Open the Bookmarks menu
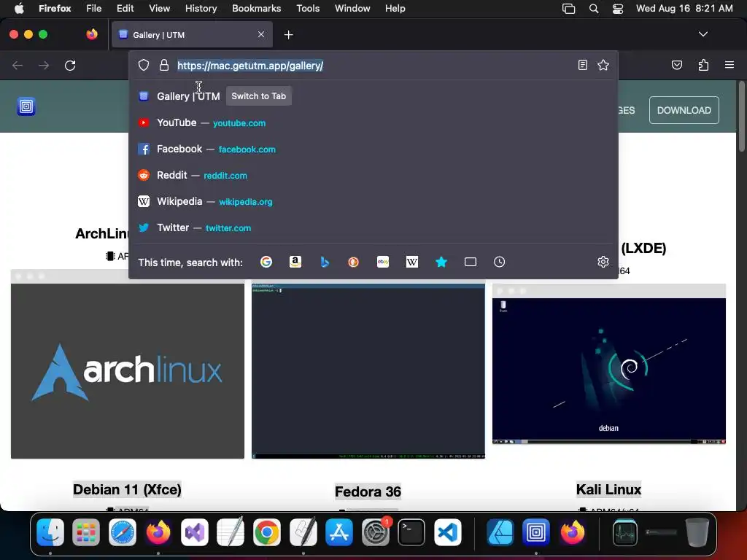 pyautogui.click(x=256, y=9)
